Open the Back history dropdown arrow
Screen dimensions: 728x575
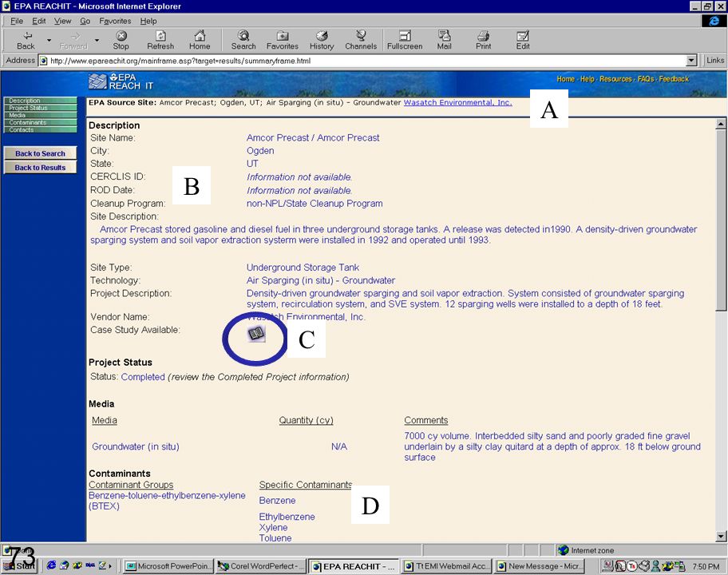(49, 41)
